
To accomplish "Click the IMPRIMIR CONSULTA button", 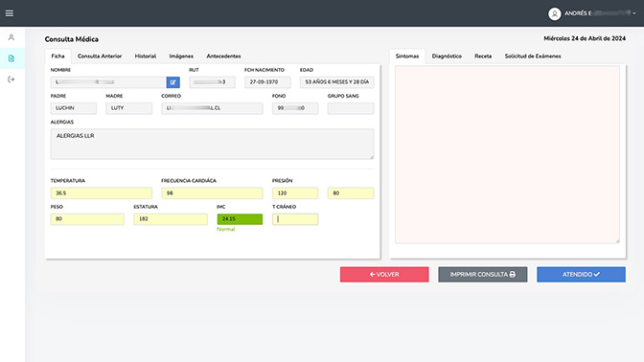I will click(x=483, y=275).
